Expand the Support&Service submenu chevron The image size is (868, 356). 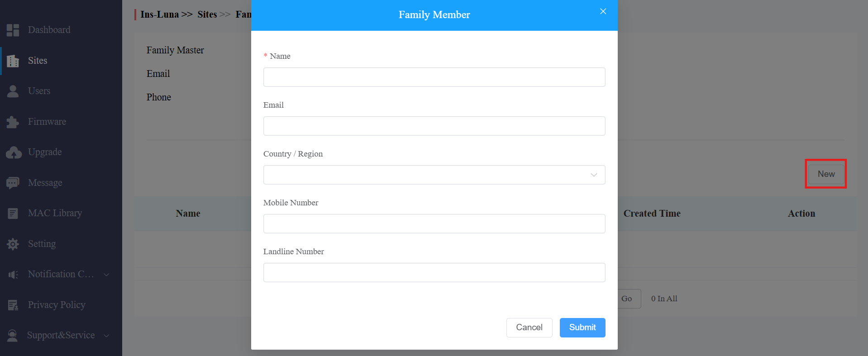[x=106, y=336]
